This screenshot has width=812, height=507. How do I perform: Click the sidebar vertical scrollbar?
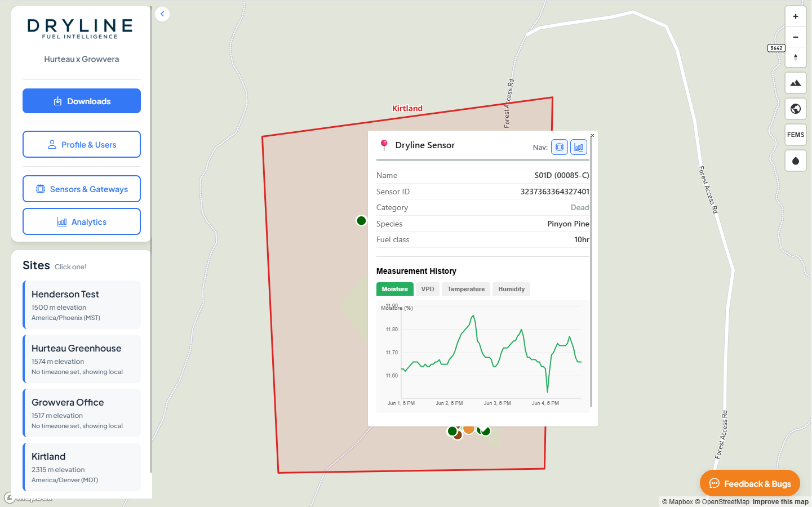click(x=150, y=239)
